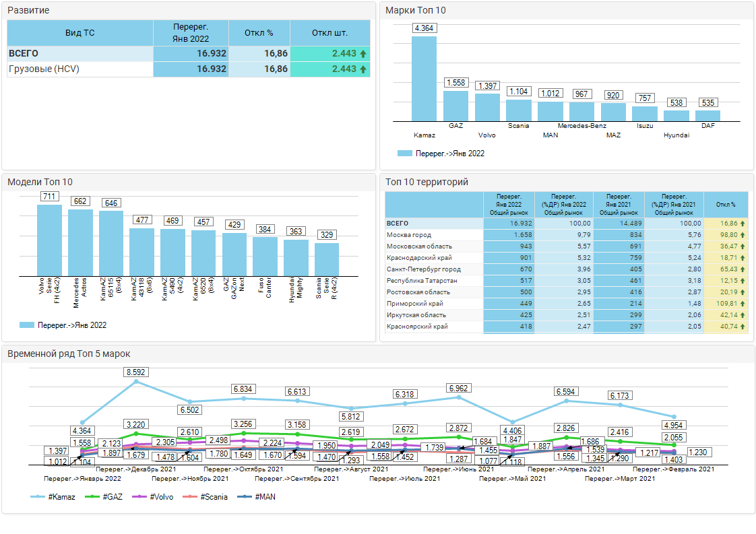Click green up arrow in ВСЕГО row of Развитие table
This screenshot has height=534, width=756.
point(363,54)
